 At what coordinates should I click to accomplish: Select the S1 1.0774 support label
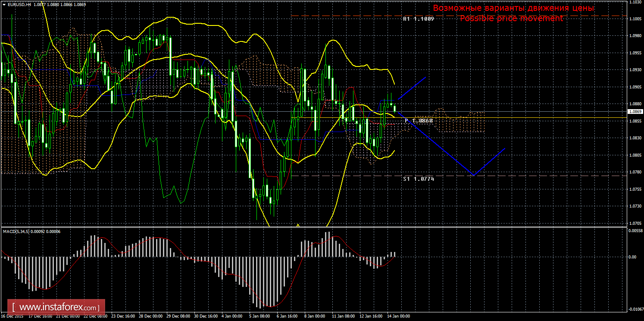coord(418,179)
